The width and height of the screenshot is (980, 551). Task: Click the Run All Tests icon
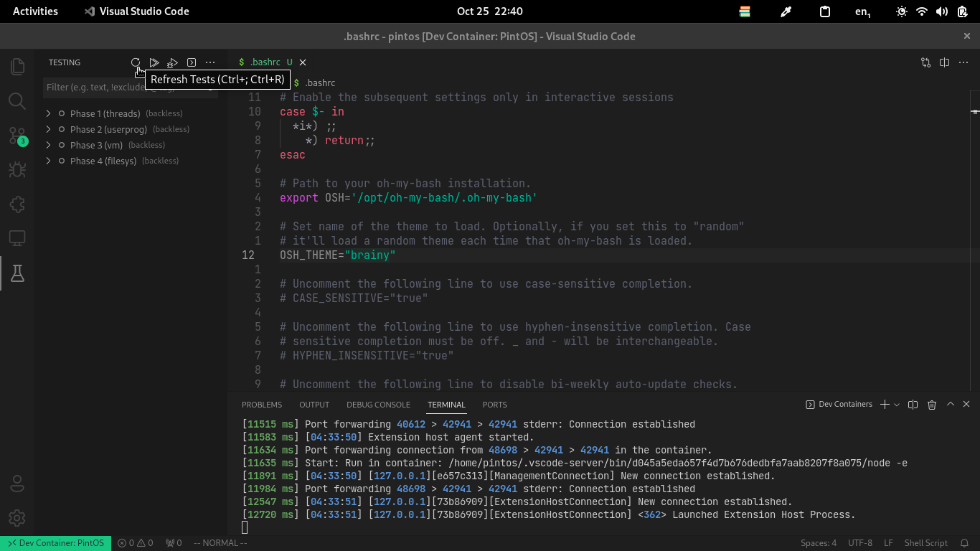pos(154,62)
